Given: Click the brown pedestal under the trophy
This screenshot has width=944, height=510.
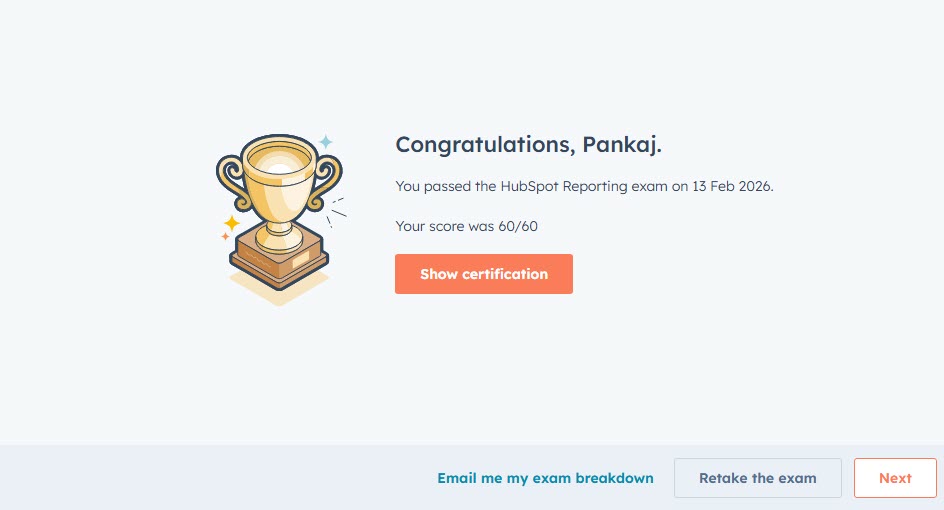Looking at the screenshot, I should coord(279,261).
